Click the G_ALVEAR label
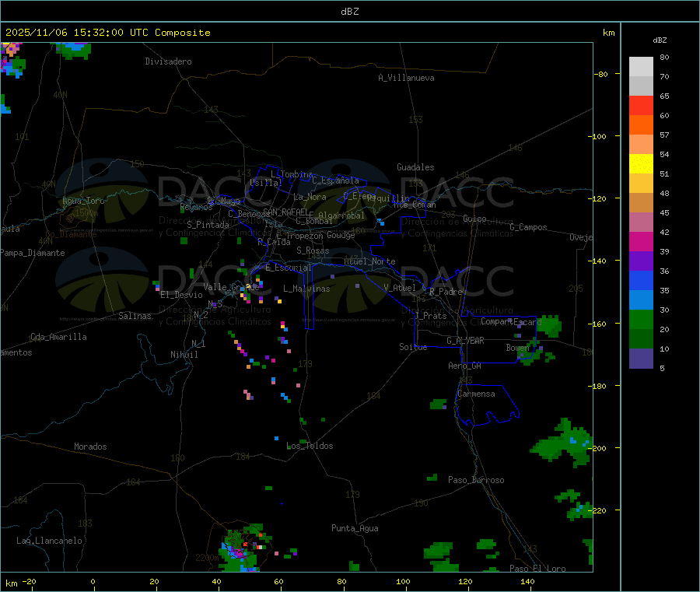Screen dimensions: 700x592 tap(466, 341)
